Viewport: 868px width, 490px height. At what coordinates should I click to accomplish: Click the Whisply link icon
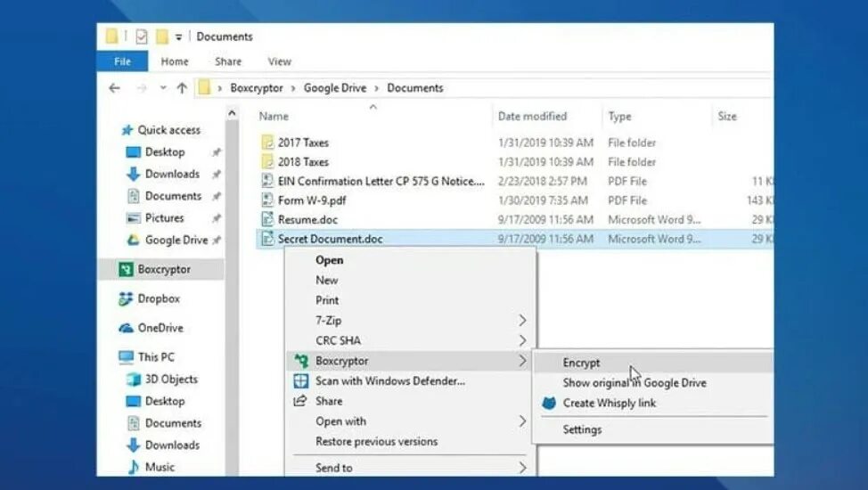point(549,403)
